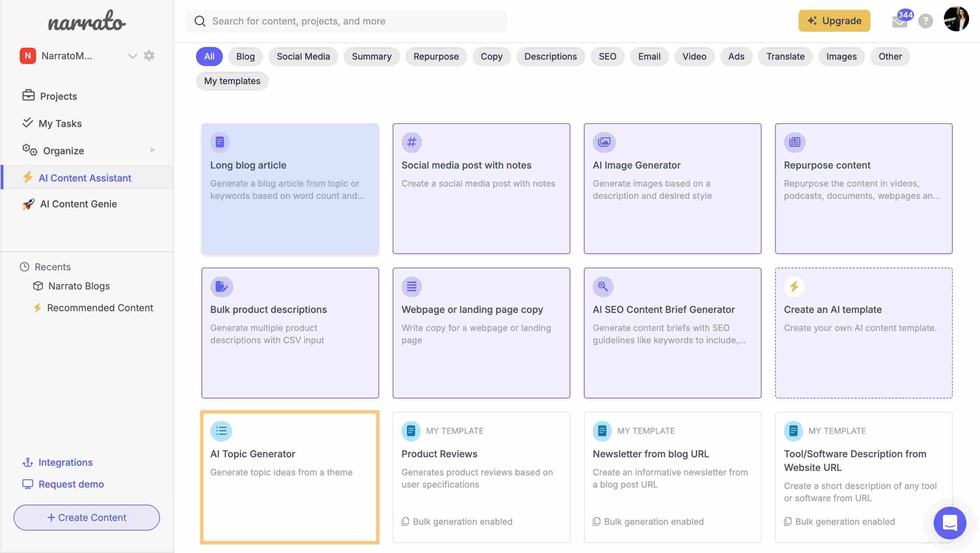
Task: Select the Copy filter chip
Action: pos(491,56)
